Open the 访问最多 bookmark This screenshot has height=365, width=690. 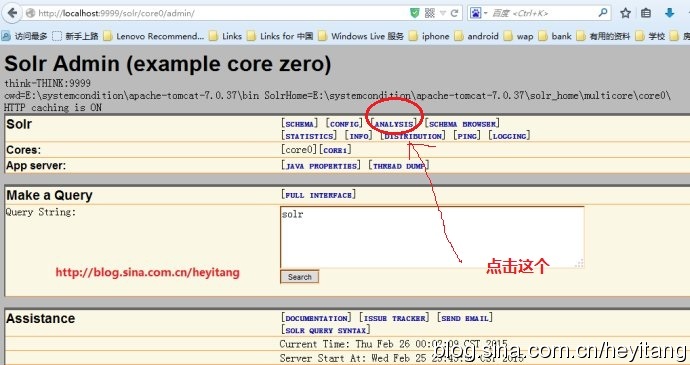[x=25, y=36]
